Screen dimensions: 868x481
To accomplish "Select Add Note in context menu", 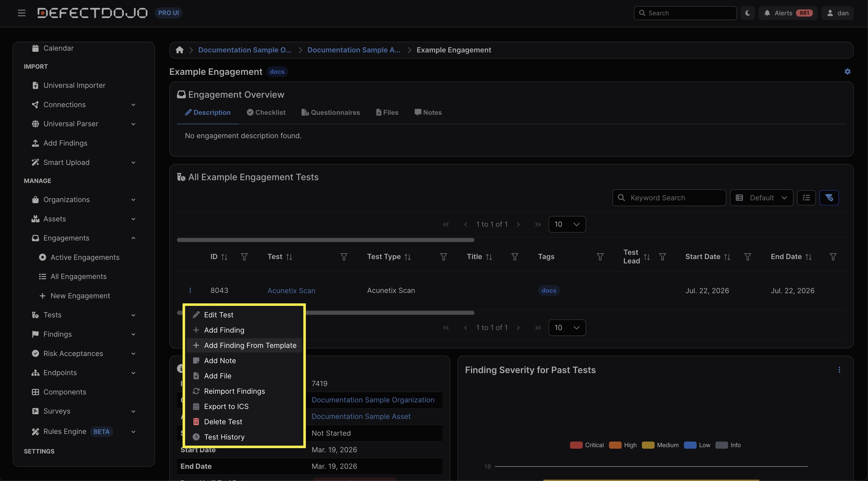I will [x=244, y=361].
